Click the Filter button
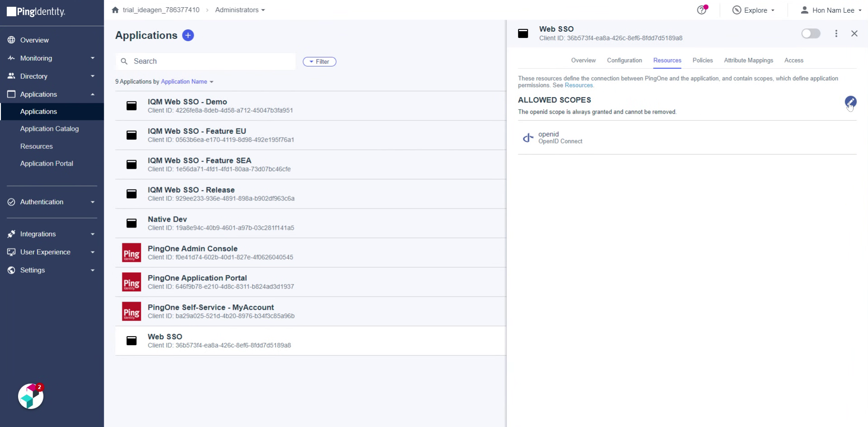 [x=320, y=62]
